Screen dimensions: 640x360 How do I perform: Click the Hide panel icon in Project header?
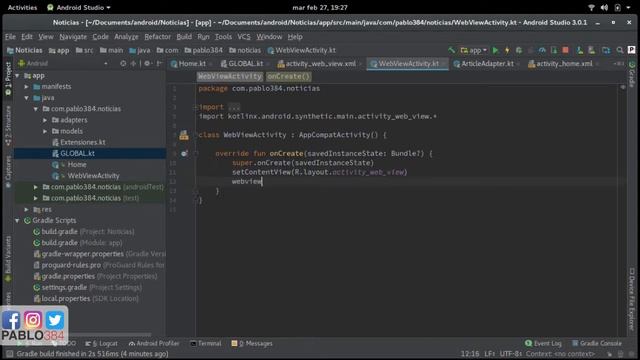(x=159, y=64)
